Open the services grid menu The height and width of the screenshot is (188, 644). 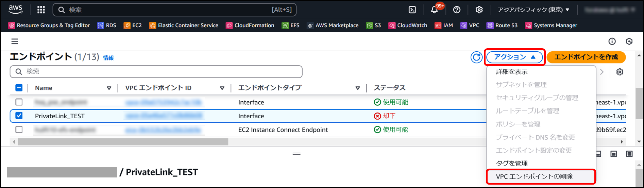click(x=41, y=10)
